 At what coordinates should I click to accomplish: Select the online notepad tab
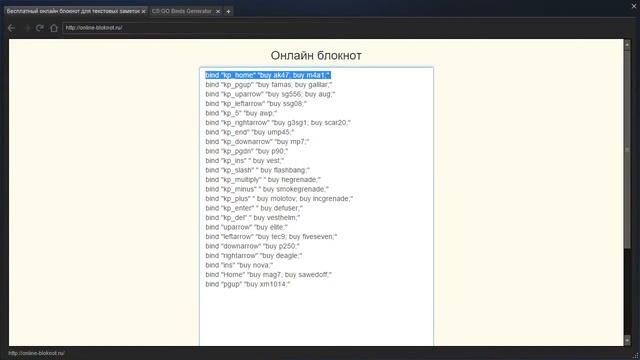pos(73,11)
